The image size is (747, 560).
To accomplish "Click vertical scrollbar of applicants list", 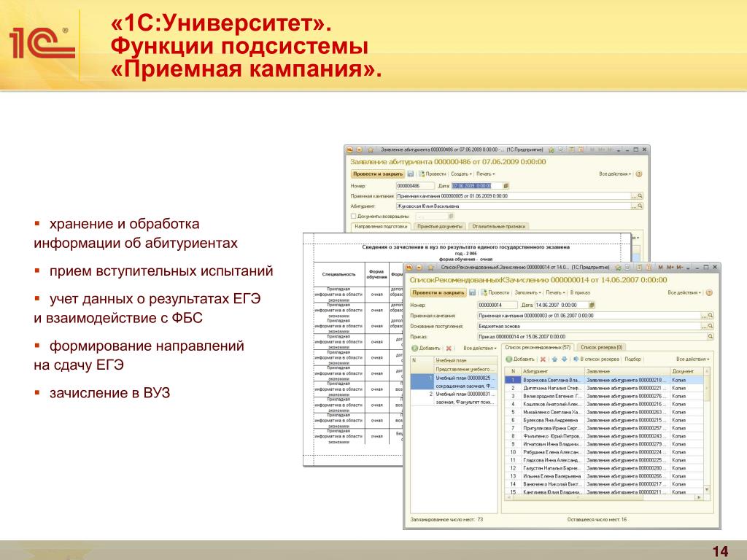I will (x=706, y=430).
